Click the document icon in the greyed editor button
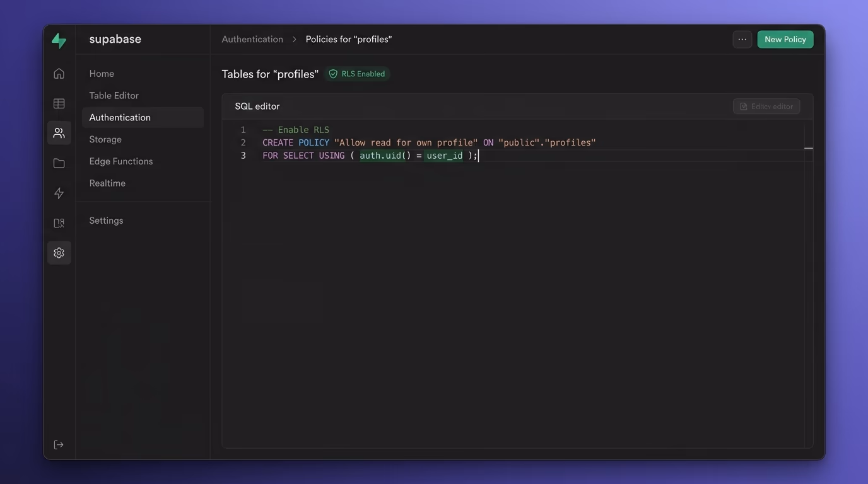The image size is (868, 484). point(743,107)
